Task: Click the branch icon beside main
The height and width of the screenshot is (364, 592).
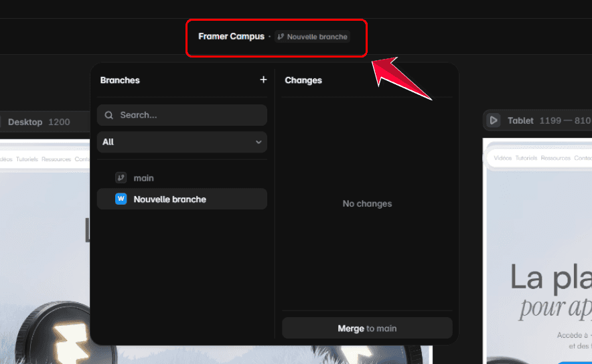Action: pos(121,178)
